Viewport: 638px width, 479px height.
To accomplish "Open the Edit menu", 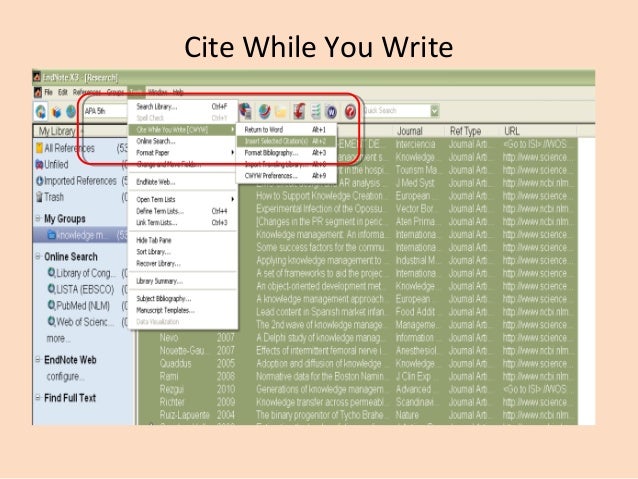I will [x=63, y=92].
